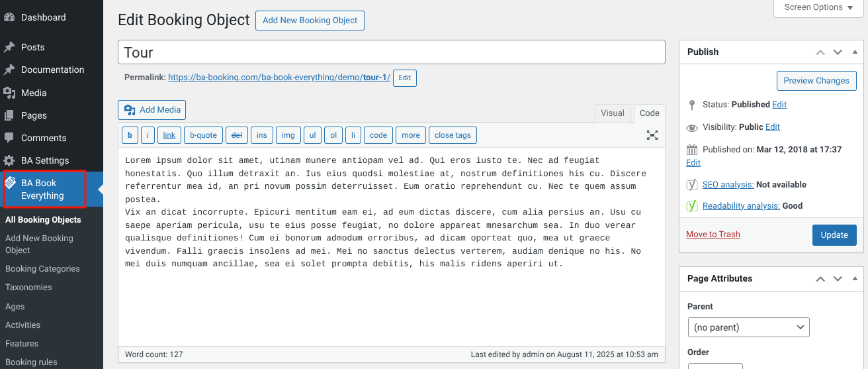Move Page Attributes panel down
868x369 pixels.
pos(838,279)
